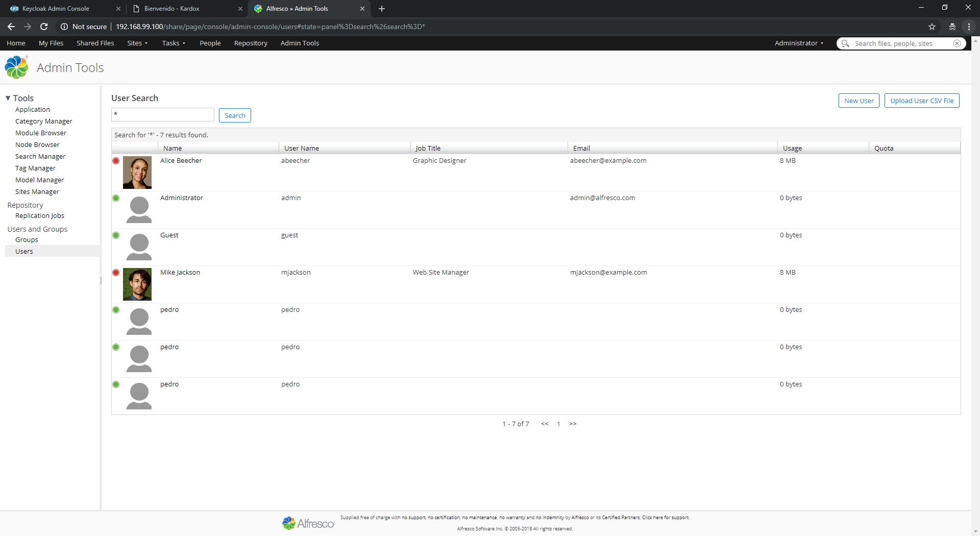Open the People menu item
This screenshot has height=536, width=980.
[x=210, y=43]
